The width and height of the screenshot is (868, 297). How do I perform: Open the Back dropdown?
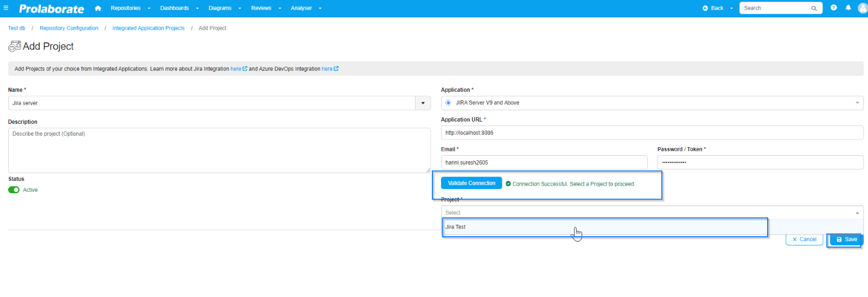717,8
